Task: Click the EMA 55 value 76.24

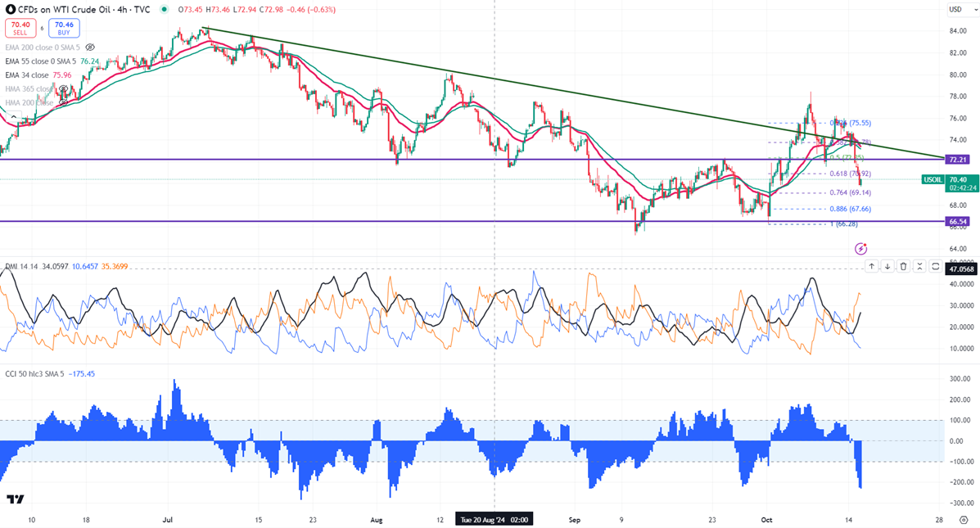Action: click(89, 61)
